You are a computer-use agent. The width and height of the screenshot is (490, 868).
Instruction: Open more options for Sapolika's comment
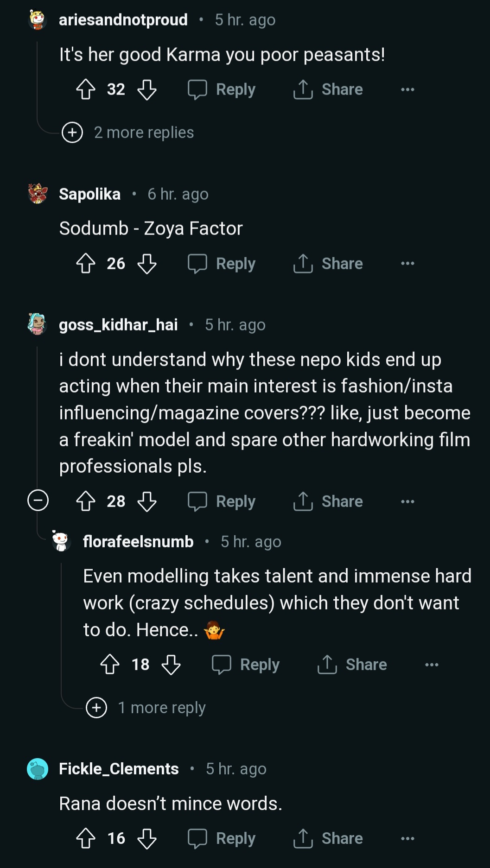point(407,264)
